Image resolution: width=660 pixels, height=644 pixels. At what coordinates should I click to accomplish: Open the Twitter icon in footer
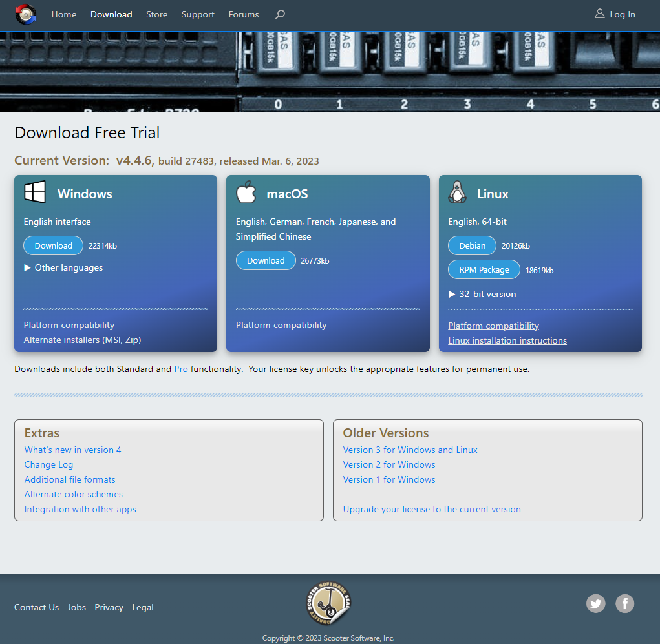tap(595, 603)
